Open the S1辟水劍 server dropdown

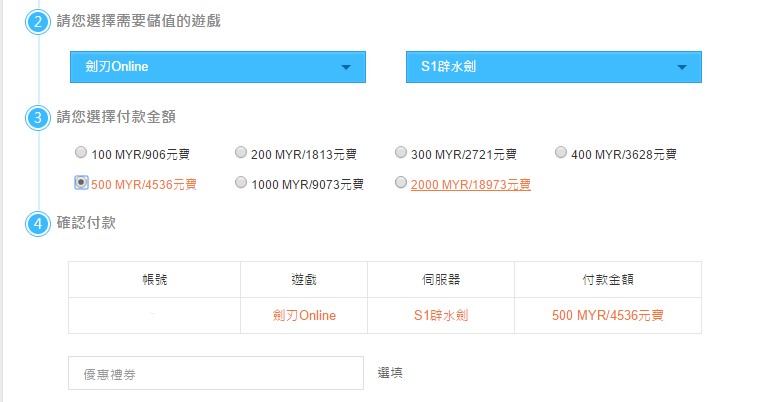point(554,67)
